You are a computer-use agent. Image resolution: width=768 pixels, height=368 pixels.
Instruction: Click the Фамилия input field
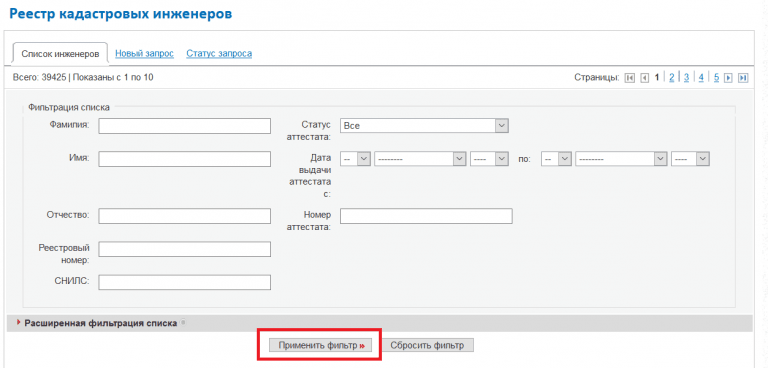point(185,126)
